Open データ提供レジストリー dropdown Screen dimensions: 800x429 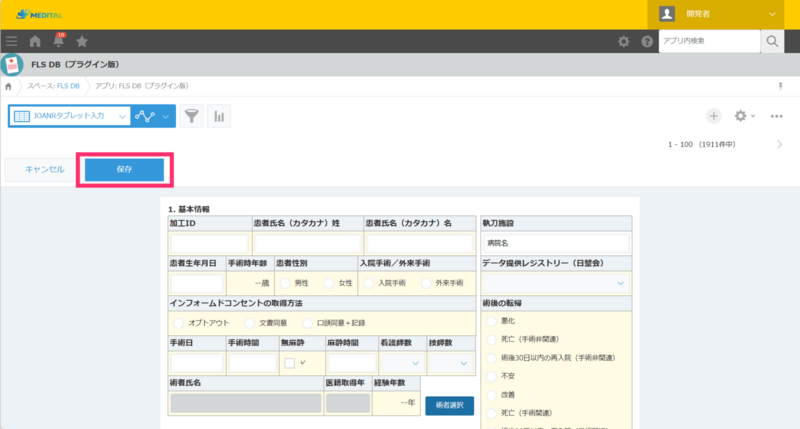[556, 283]
